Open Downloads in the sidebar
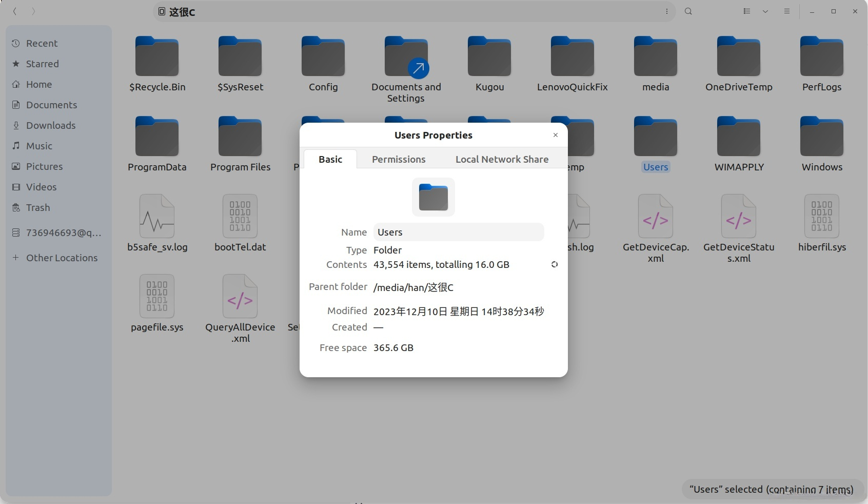The height and width of the screenshot is (504, 868). point(50,125)
